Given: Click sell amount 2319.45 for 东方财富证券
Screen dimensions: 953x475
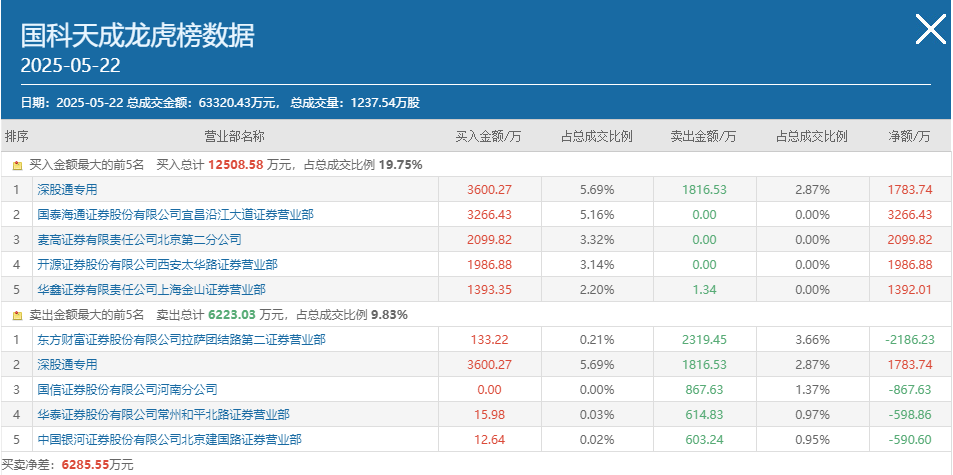Looking at the screenshot, I should point(704,340).
